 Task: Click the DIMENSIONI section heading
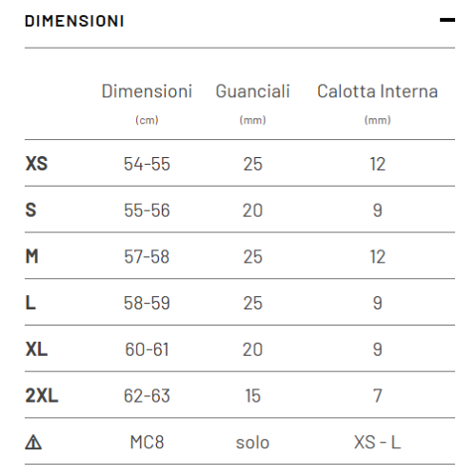click(74, 21)
